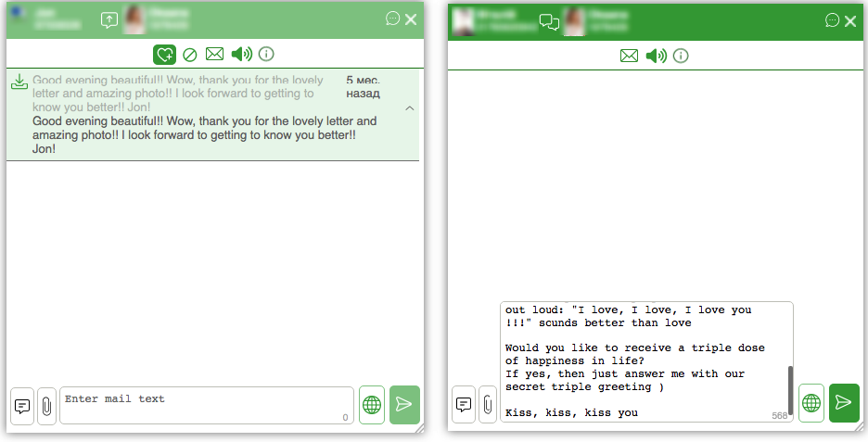The width and height of the screenshot is (868, 442).
Task: Toggle the speaker sound in right chat
Action: click(657, 56)
